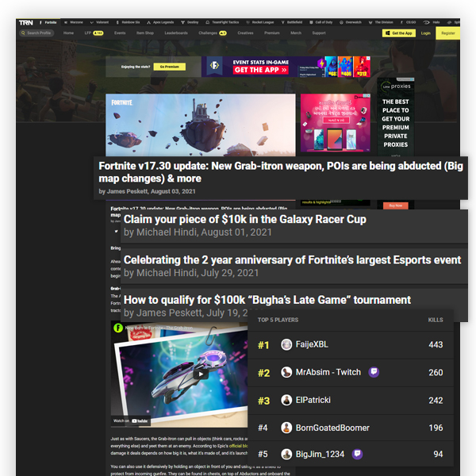Open The Division game tab
Screen dimensions: 476x476
pos(381,22)
